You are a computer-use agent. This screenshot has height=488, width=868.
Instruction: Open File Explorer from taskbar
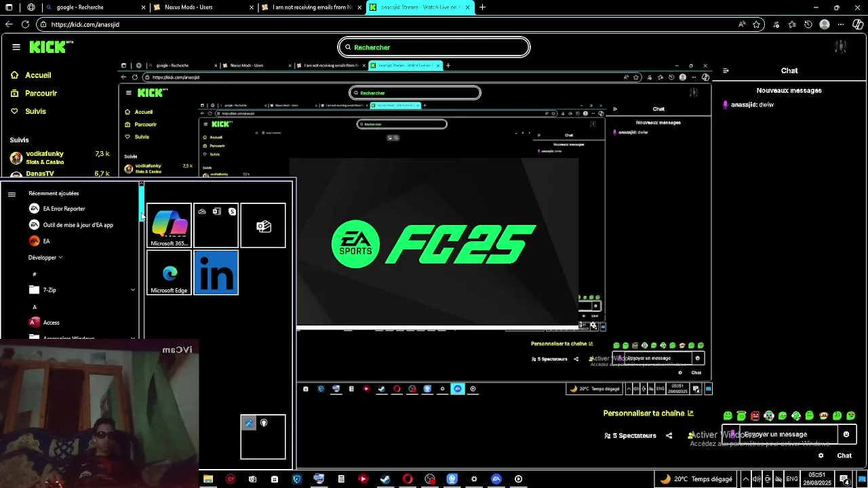(x=208, y=479)
